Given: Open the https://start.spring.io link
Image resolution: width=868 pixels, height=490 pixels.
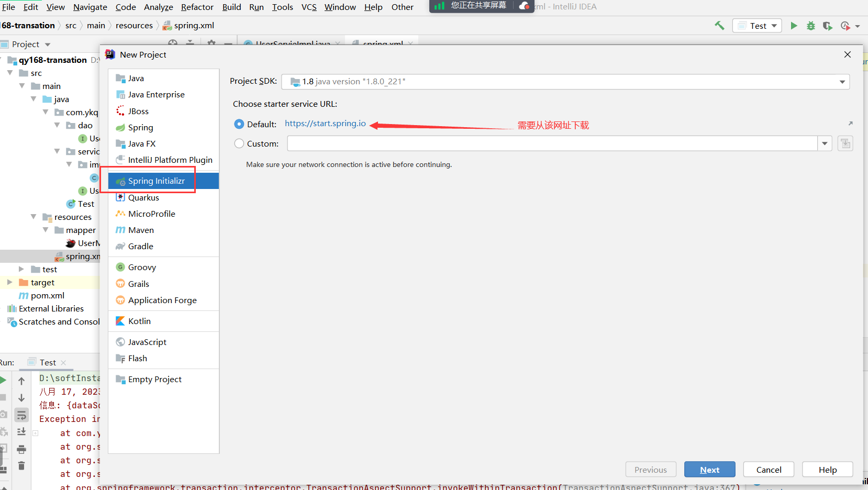Looking at the screenshot, I should click(325, 124).
